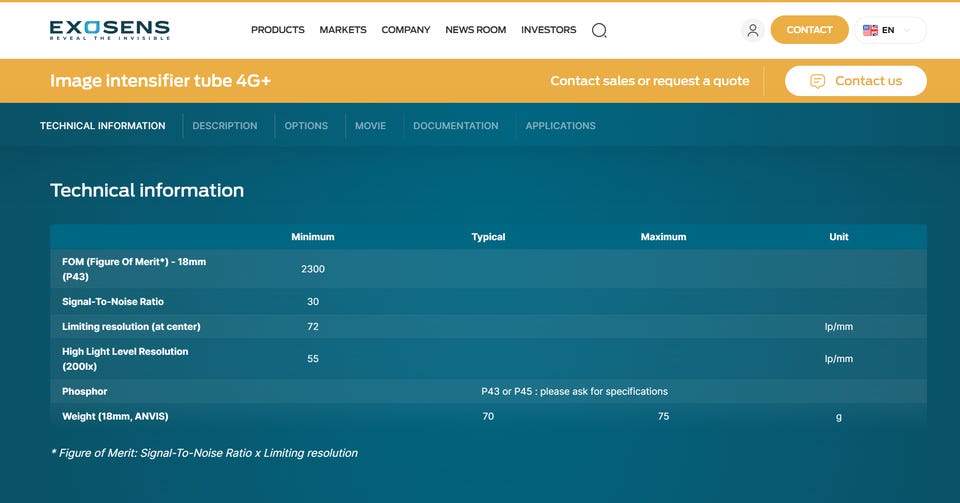Click the Signal-To-Noise minimum value 30

313,302
